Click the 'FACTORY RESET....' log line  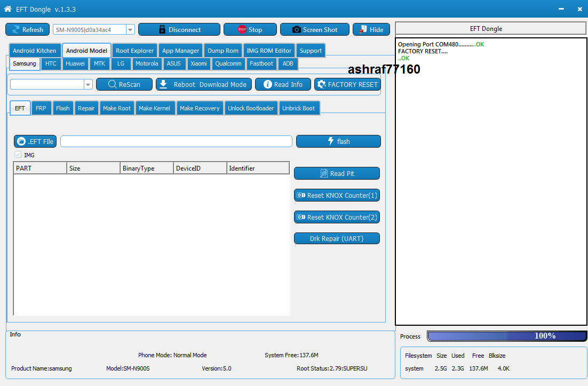(423, 51)
